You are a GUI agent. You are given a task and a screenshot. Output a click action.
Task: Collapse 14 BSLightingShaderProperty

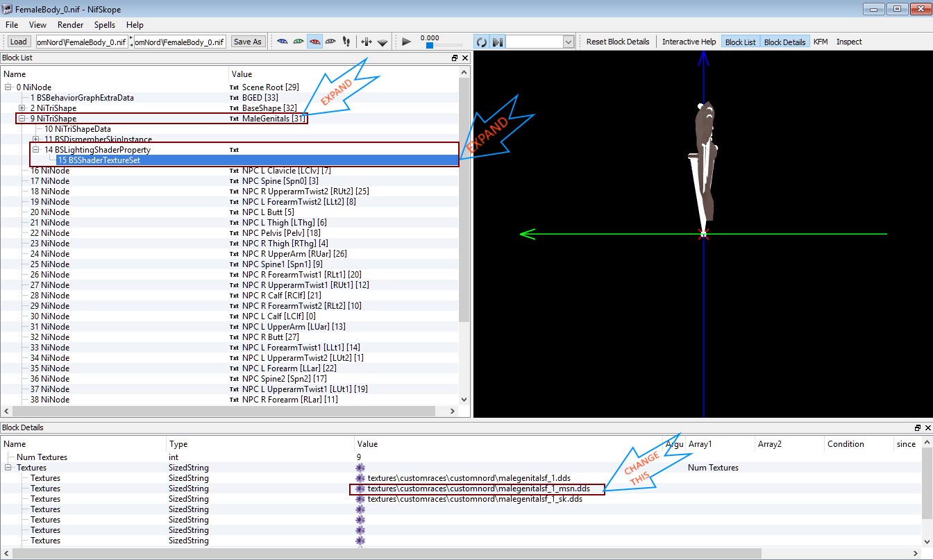coord(36,150)
